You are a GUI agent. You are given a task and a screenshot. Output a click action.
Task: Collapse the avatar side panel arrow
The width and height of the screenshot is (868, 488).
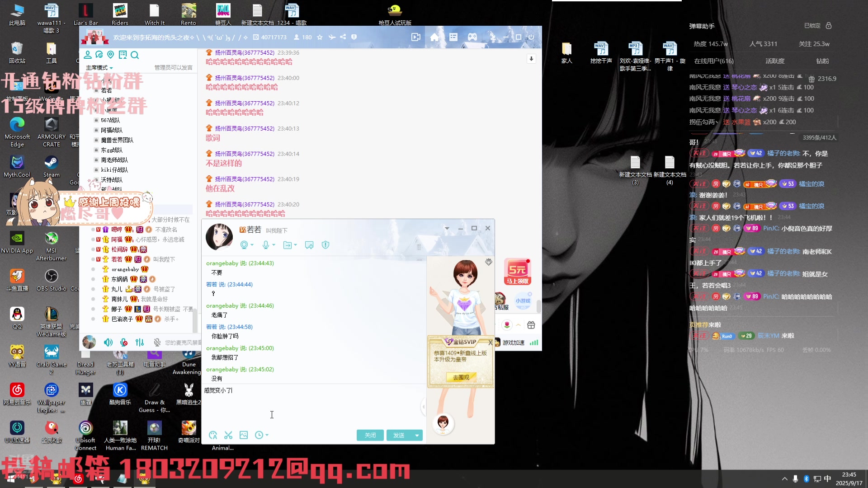point(423,407)
